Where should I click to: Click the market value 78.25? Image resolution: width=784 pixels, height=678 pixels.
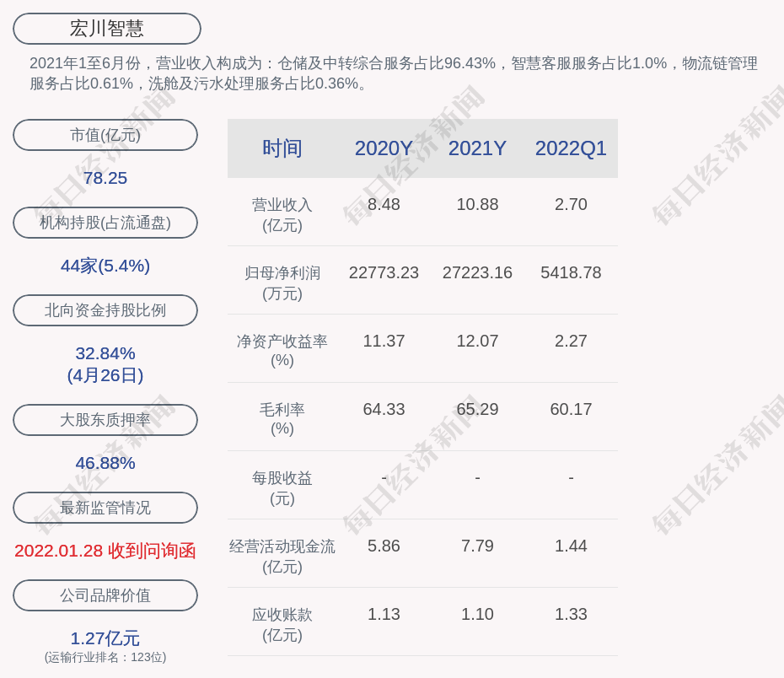point(105,178)
